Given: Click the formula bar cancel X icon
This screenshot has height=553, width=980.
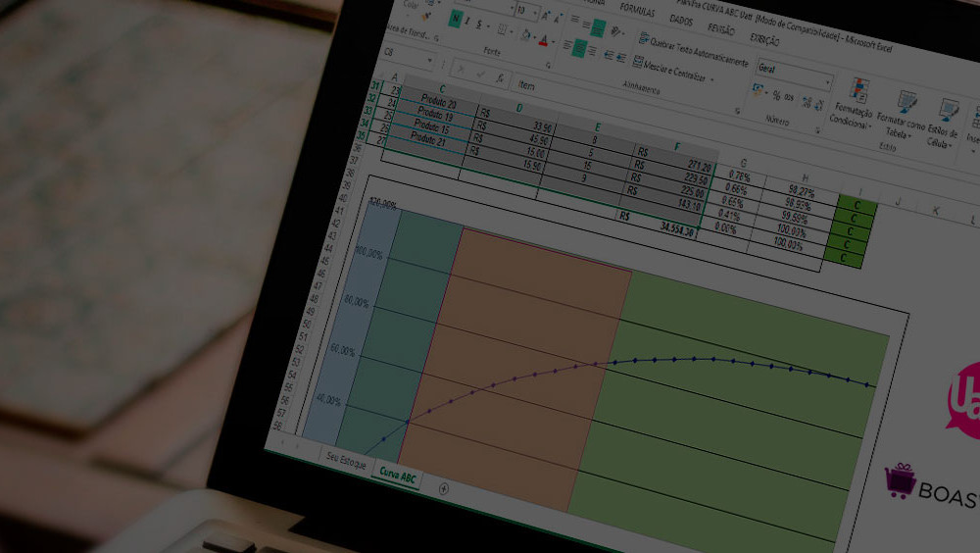Looking at the screenshot, I should 462,70.
